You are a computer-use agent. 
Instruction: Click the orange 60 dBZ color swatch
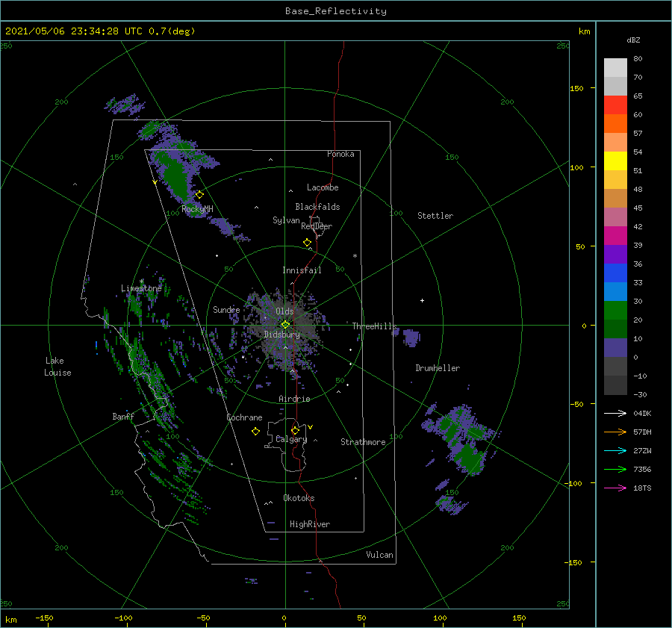tap(615, 123)
